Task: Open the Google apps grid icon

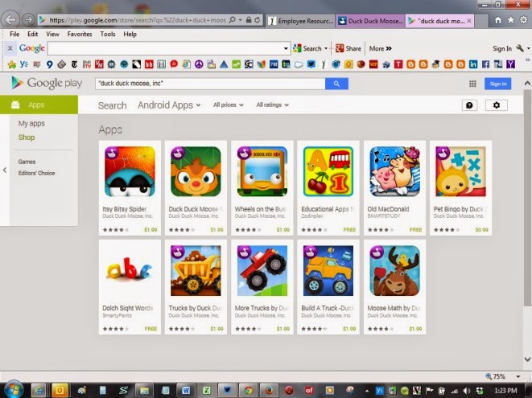Action: [472, 84]
